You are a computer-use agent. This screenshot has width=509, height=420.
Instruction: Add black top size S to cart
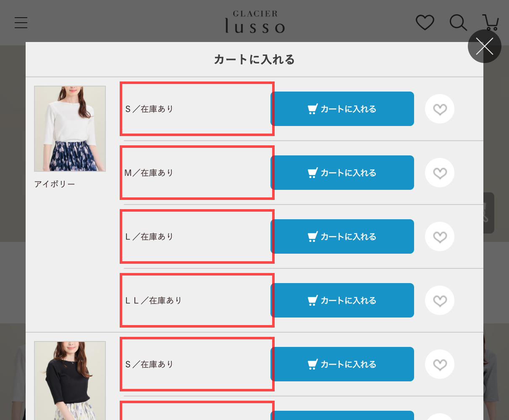click(x=342, y=364)
